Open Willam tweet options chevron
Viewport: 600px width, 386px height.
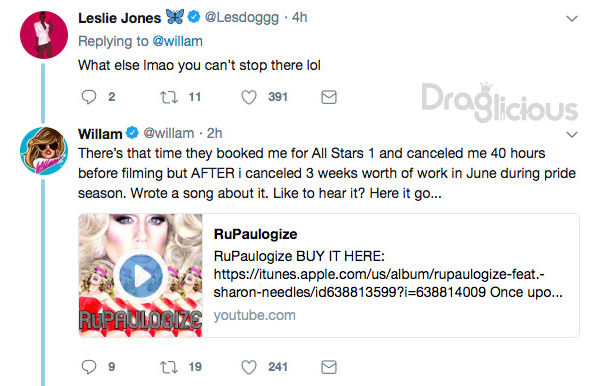572,134
